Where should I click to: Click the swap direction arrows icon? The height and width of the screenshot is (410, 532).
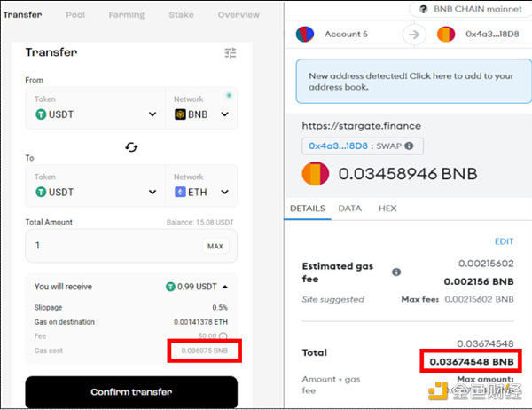[131, 146]
